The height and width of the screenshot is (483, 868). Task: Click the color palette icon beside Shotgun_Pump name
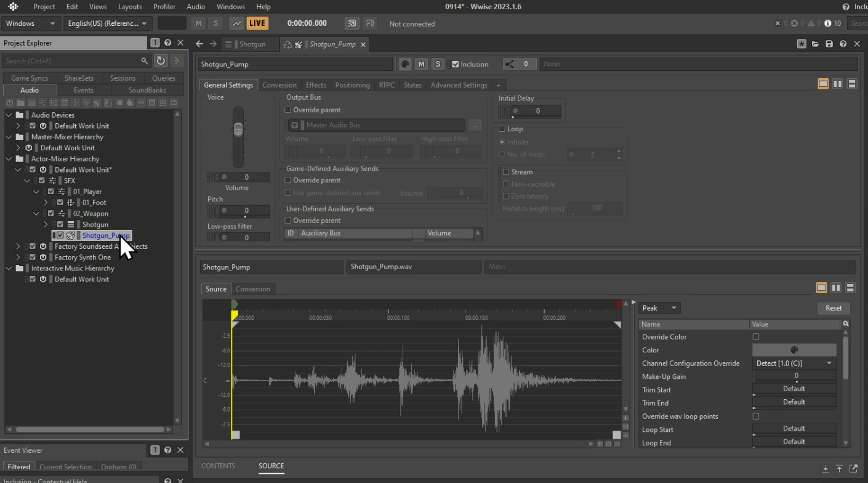click(x=404, y=64)
